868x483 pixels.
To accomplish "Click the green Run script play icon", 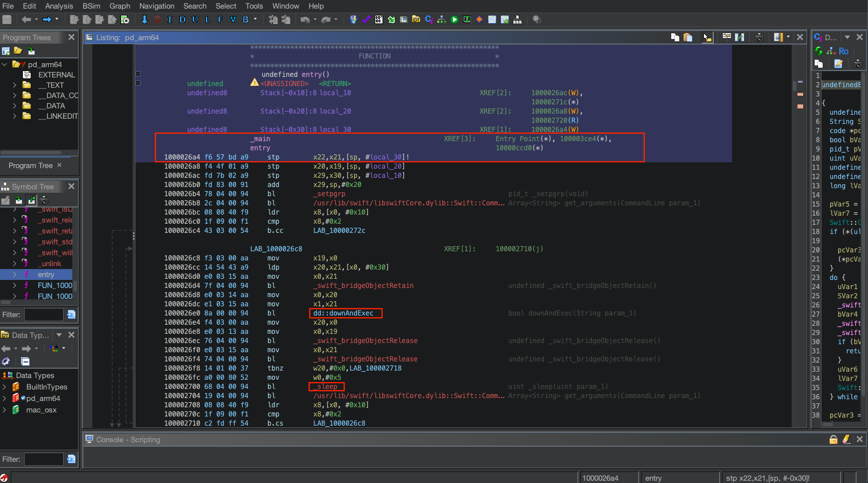I will (x=454, y=20).
